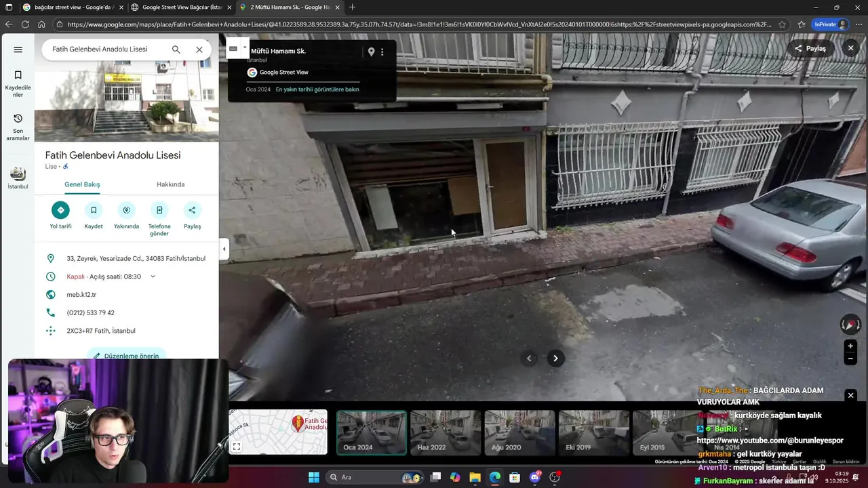Click the search magnifier icon in Maps
This screenshot has height=488, width=868.
pos(176,49)
